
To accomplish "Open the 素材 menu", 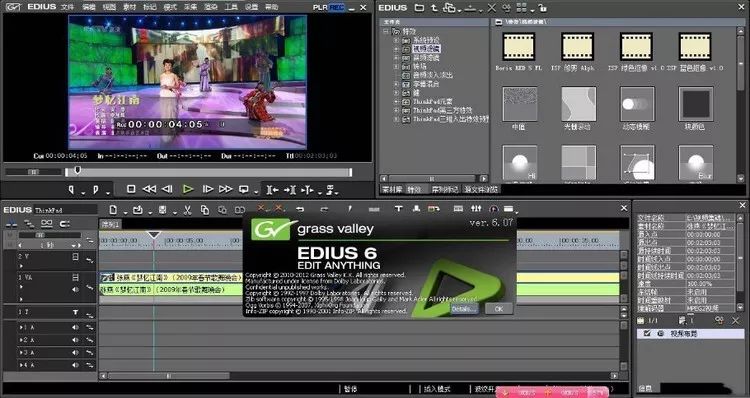I will point(130,7).
